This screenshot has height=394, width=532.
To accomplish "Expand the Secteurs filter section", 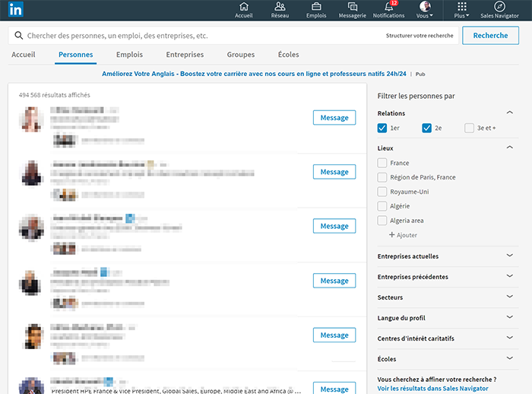I will click(509, 297).
